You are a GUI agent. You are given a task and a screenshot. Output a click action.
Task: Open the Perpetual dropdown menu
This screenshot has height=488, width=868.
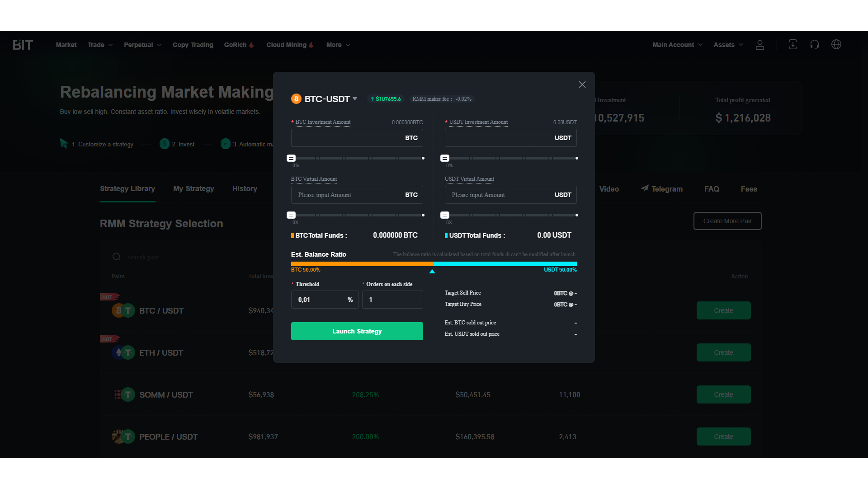[142, 45]
